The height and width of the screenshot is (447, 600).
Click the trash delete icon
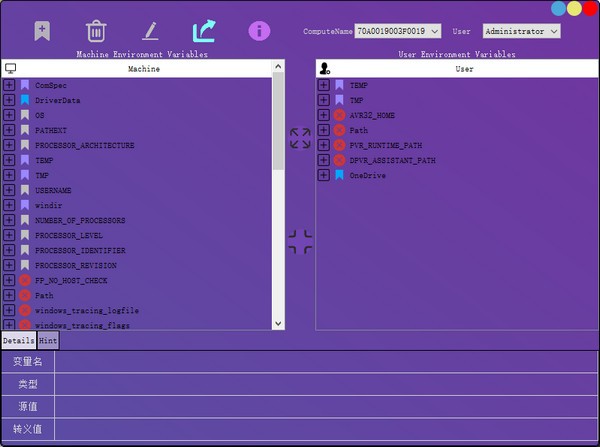pyautogui.click(x=96, y=31)
